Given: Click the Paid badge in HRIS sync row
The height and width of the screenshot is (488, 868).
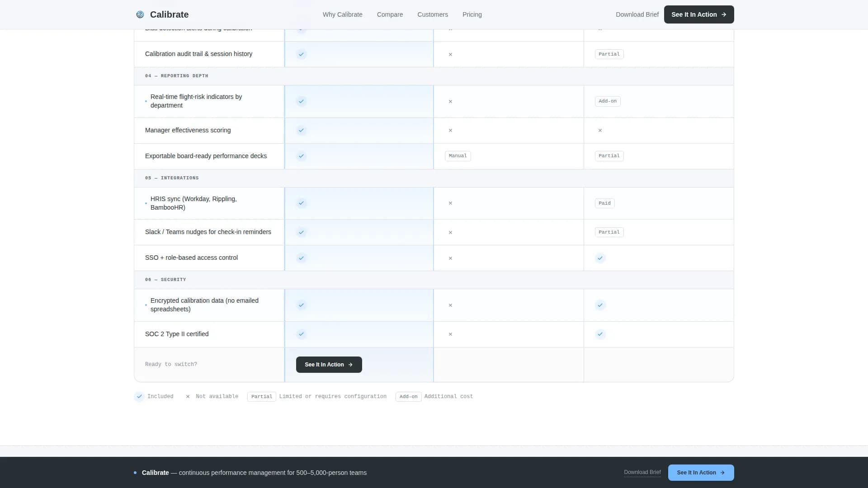Looking at the screenshot, I should [604, 203].
